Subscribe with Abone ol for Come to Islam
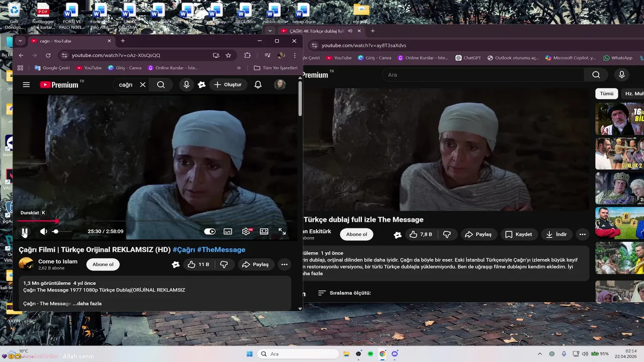The image size is (644, 362). click(x=103, y=264)
